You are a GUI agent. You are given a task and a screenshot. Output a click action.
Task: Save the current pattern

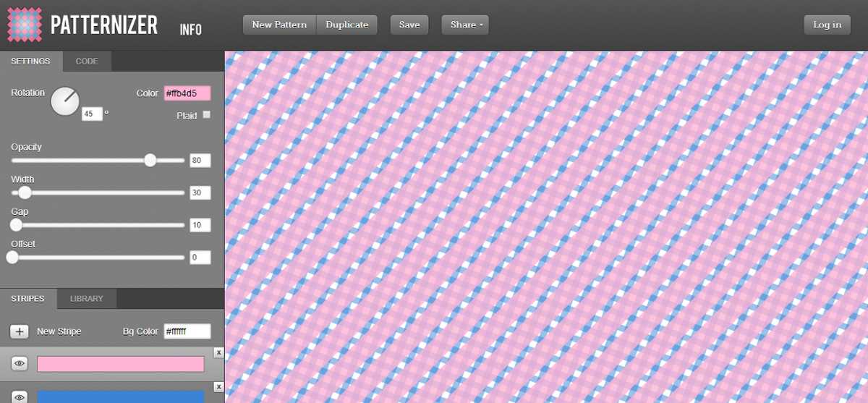tap(409, 25)
